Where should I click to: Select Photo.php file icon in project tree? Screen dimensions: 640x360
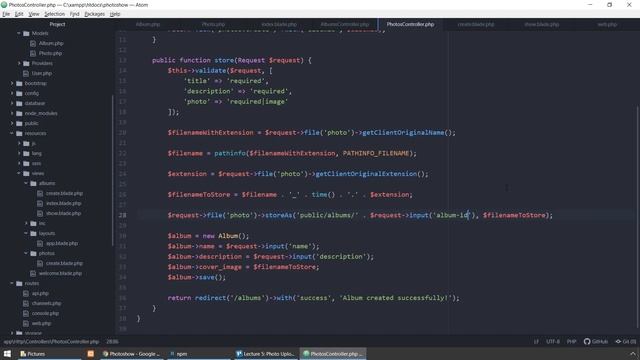(33, 53)
